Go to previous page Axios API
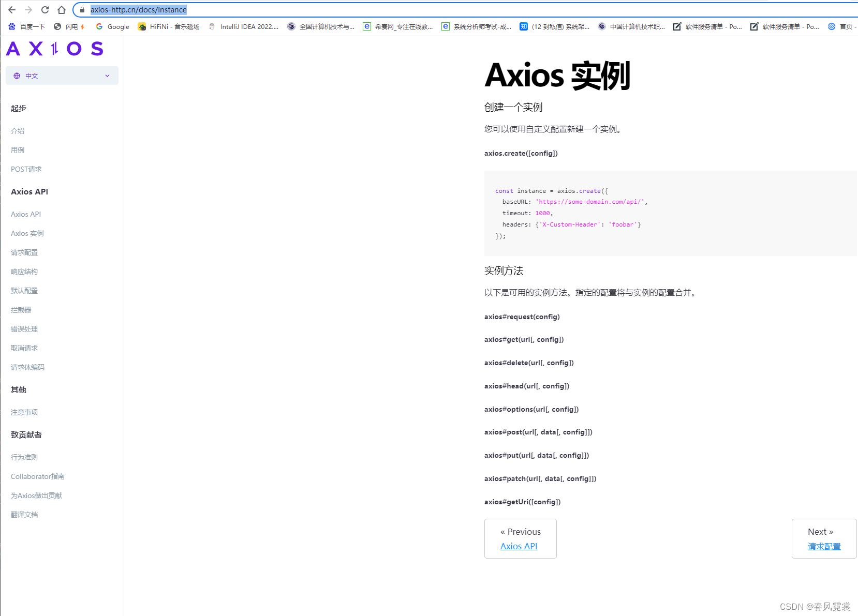The image size is (858, 616). 519,546
